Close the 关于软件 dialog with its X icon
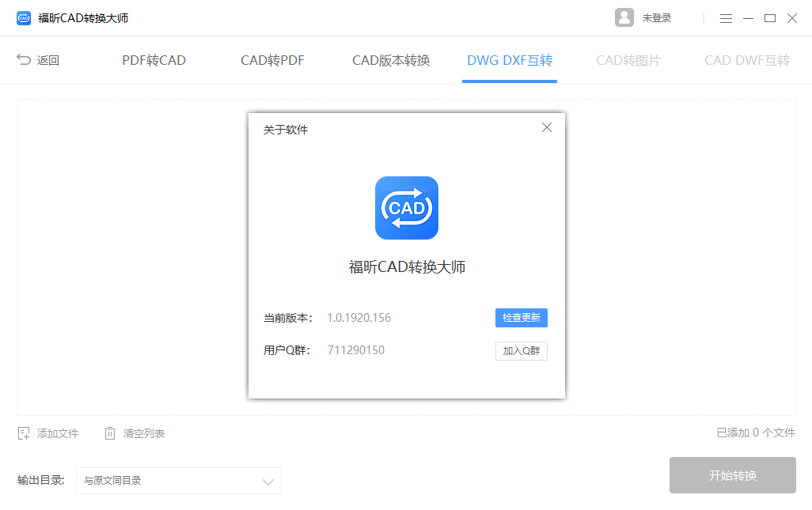 (x=546, y=127)
